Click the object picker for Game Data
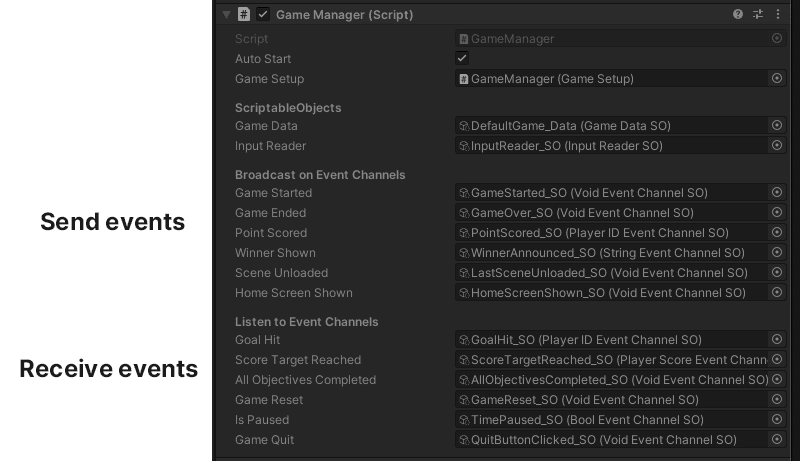The image size is (800, 461). click(777, 126)
